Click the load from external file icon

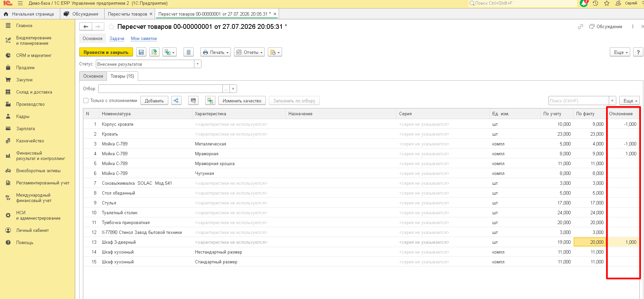click(210, 101)
